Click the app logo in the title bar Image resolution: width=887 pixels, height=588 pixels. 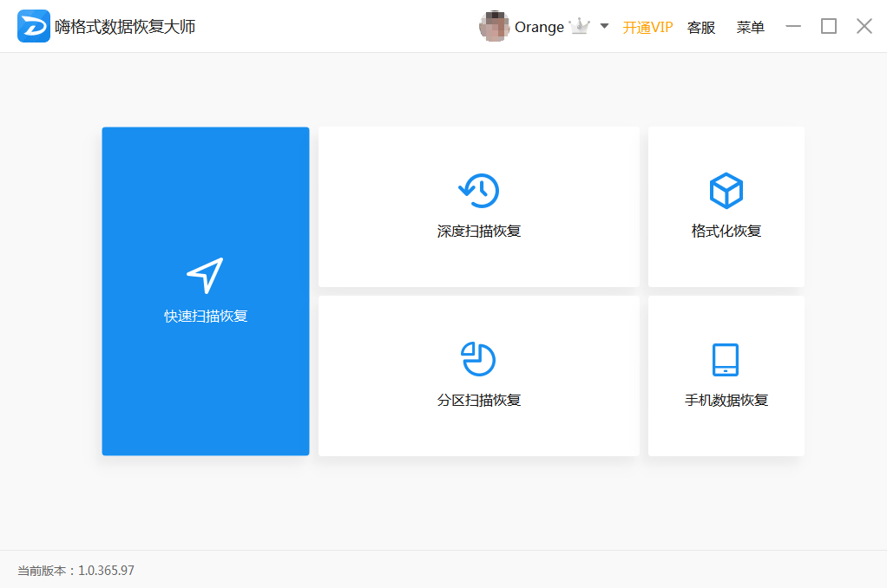click(32, 25)
